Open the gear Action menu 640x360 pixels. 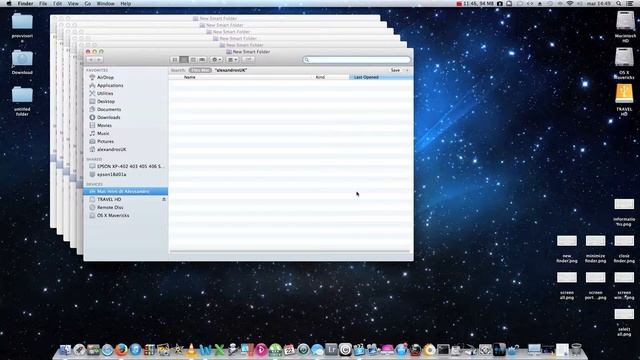216,60
